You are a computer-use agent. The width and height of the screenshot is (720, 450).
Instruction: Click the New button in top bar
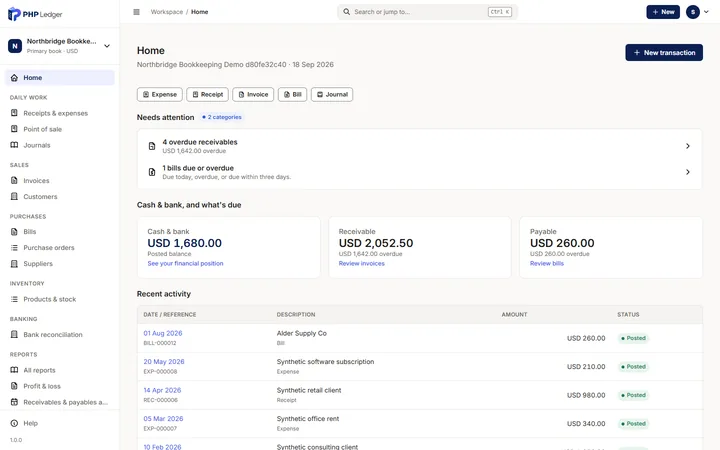tap(663, 12)
